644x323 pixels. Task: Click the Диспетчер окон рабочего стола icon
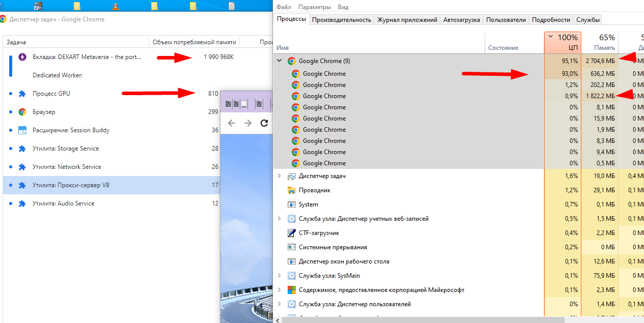(292, 261)
